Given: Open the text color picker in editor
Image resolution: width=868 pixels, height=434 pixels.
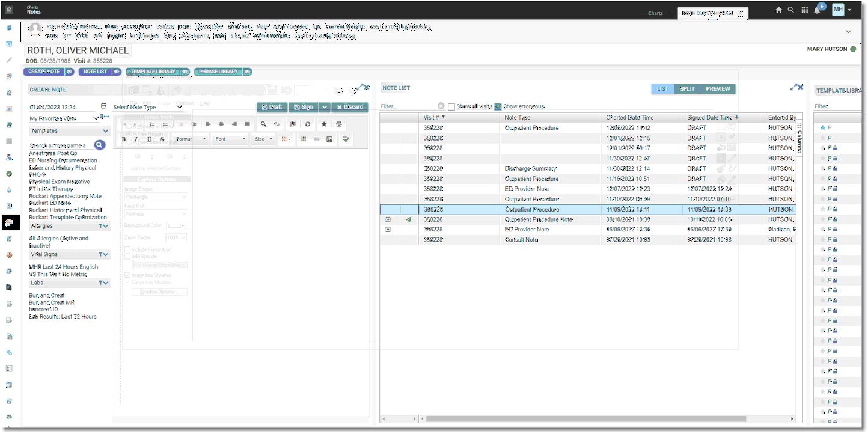Looking at the screenshot, I should click(286, 139).
